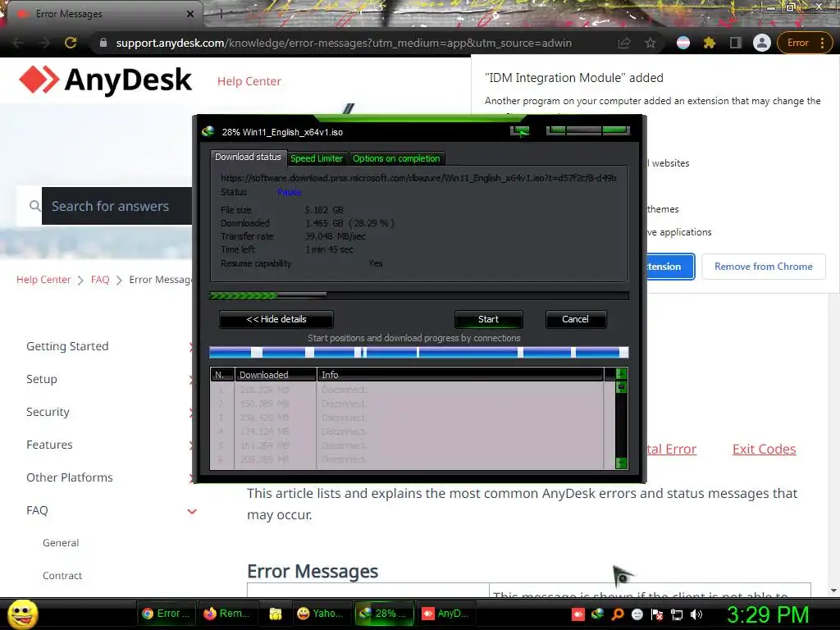Toggle the Chrome side panel icon
The width and height of the screenshot is (840, 630).
coord(736,43)
